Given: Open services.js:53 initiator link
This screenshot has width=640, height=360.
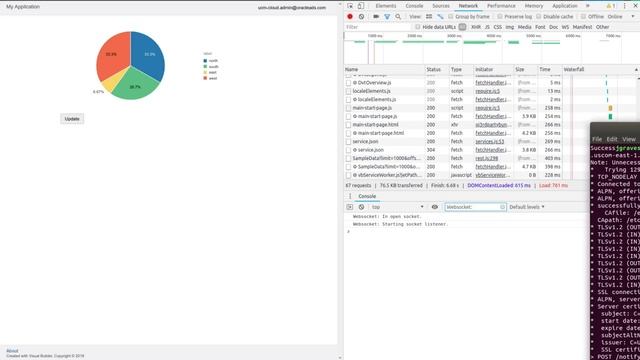Looking at the screenshot, I should (x=489, y=142).
